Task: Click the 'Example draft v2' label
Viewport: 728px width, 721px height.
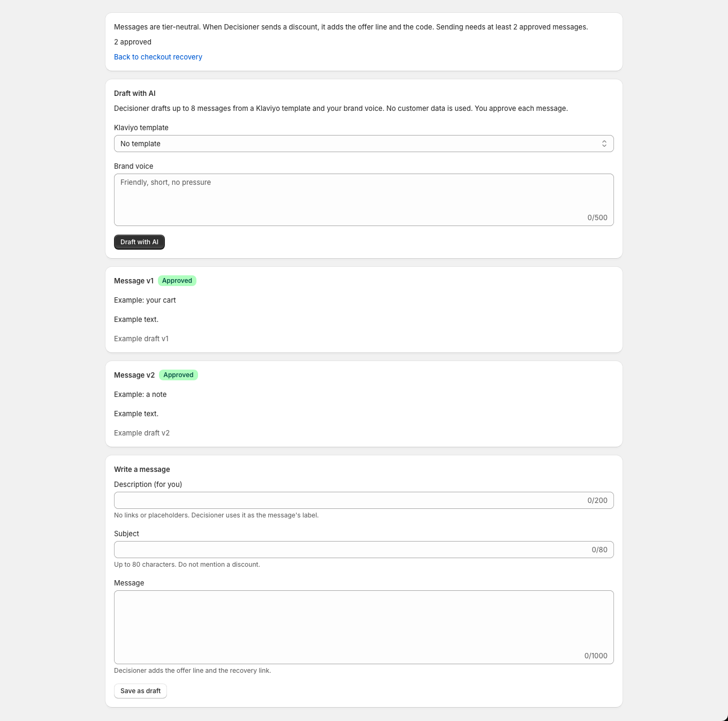Action: coord(142,433)
